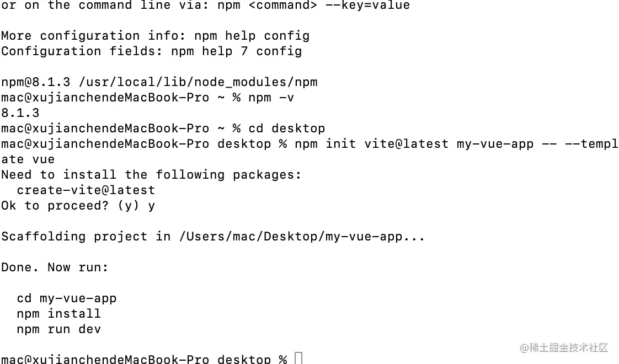Click 'npm help 7 config' text
This screenshot has height=364, width=619.
point(237,51)
